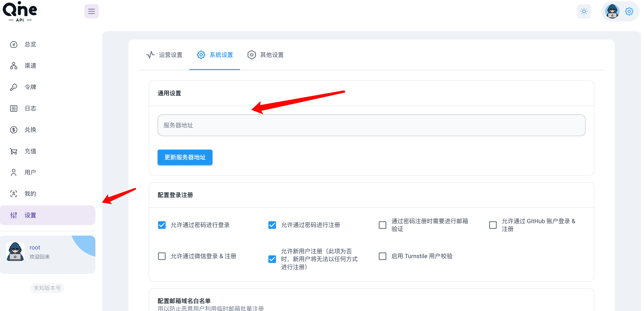The image size is (644, 311).
Task: Uncheck 允许通过密码进行登录
Action: pos(162,225)
